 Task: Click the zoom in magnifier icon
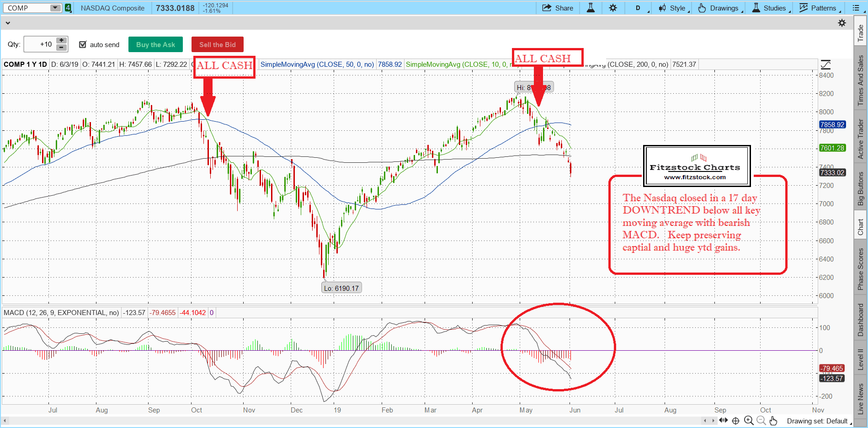tap(748, 421)
